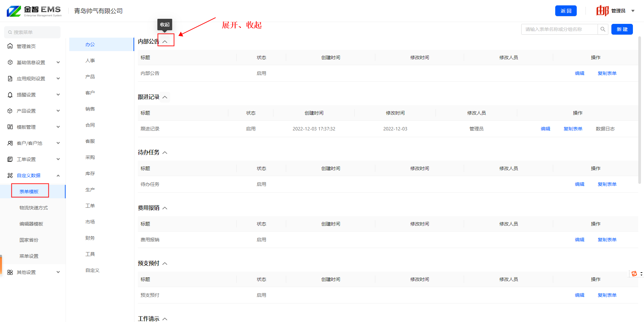Viewport: 644px width, 322px height.
Task: Expand the 客户/客户池 menu chevron
Action: (x=58, y=143)
